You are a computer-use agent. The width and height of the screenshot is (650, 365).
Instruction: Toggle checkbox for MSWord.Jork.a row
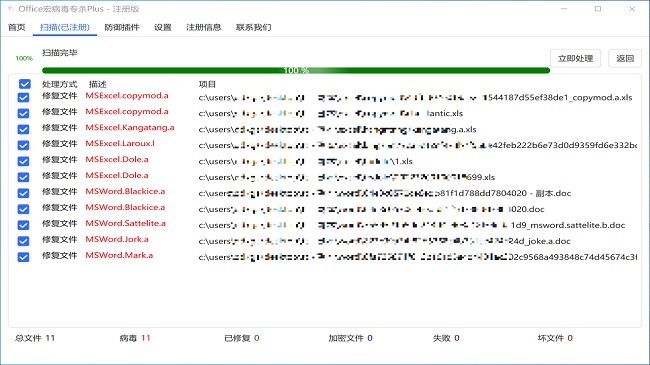point(24,241)
